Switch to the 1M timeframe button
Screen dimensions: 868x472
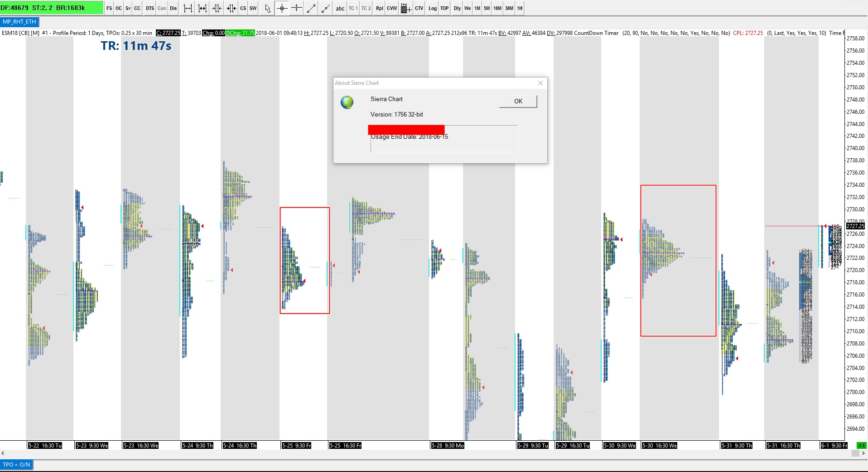click(477, 8)
